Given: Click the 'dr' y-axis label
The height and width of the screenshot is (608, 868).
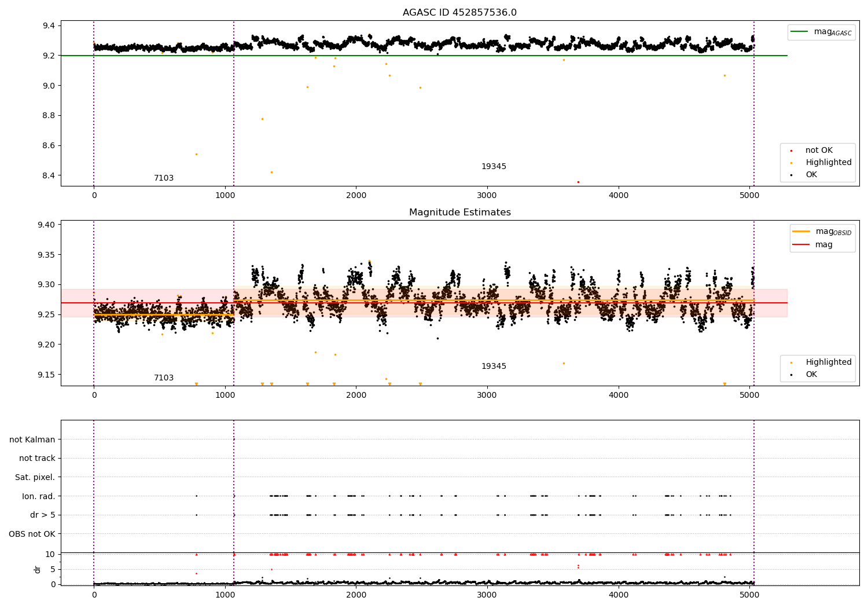Looking at the screenshot, I should pyautogui.click(x=38, y=569).
